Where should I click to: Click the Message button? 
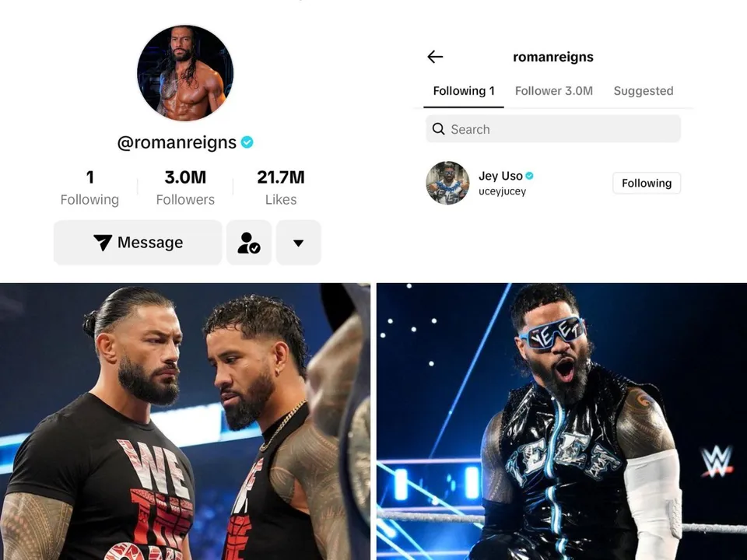(137, 242)
